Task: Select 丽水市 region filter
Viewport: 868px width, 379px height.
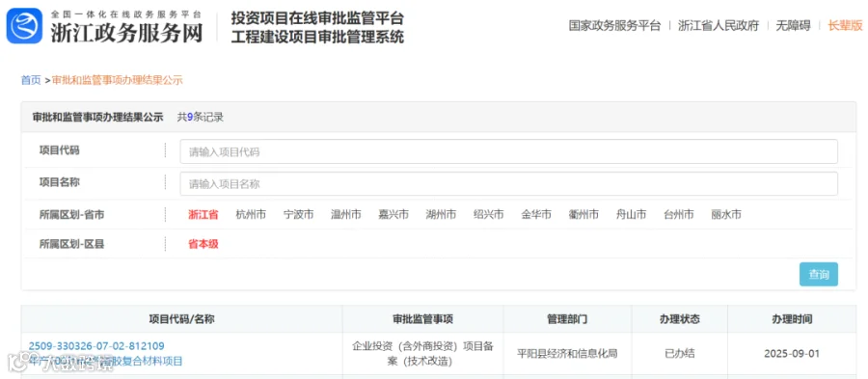Action: tap(726, 215)
